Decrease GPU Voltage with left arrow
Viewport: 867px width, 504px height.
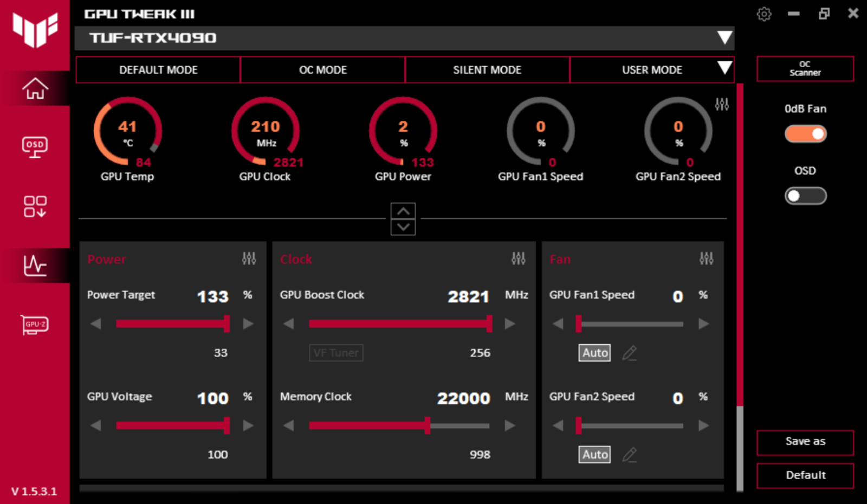tap(96, 425)
